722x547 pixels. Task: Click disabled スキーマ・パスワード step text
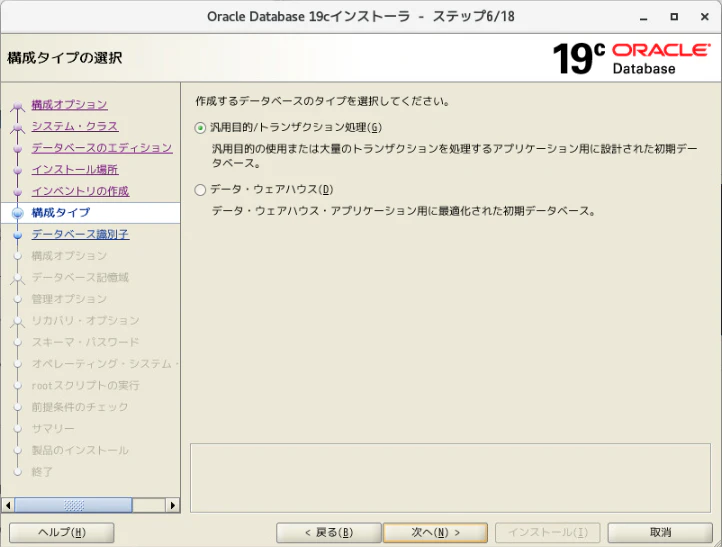85,343
